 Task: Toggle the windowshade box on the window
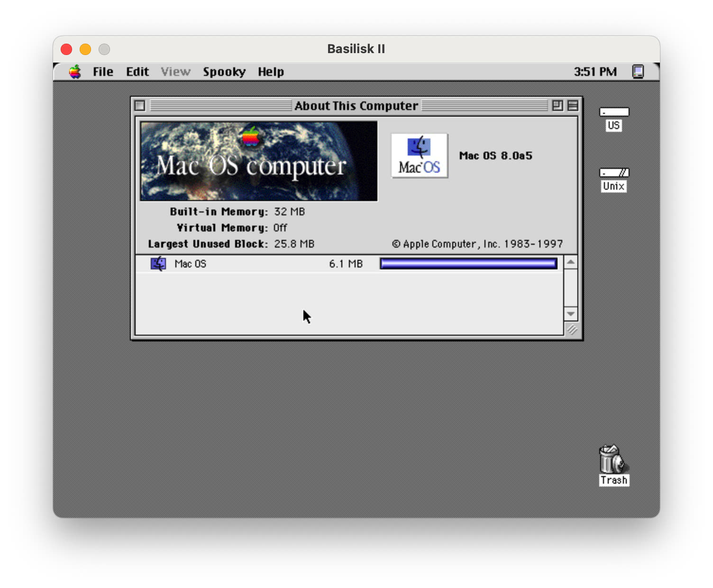click(572, 106)
